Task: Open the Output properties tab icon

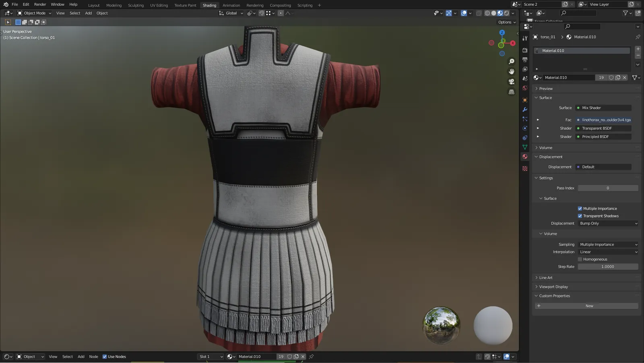Action: 525,60
